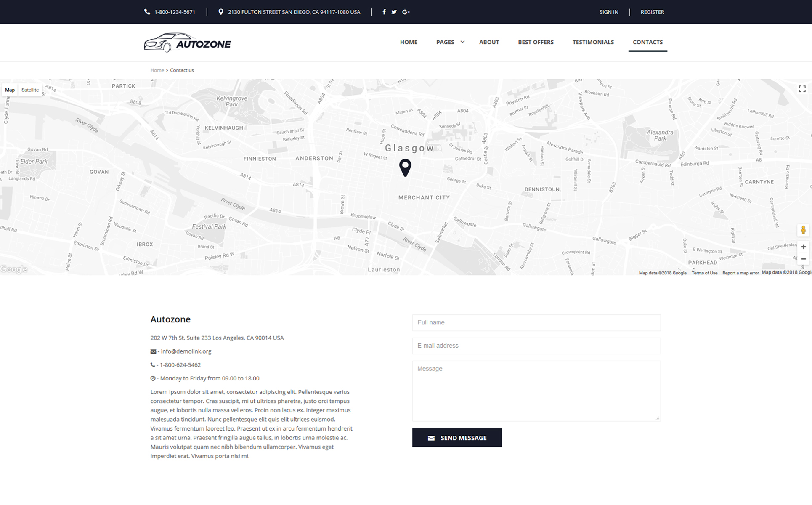Image resolution: width=812 pixels, height=505 pixels.
Task: Open the Terms of Use map link
Action: [x=704, y=273]
